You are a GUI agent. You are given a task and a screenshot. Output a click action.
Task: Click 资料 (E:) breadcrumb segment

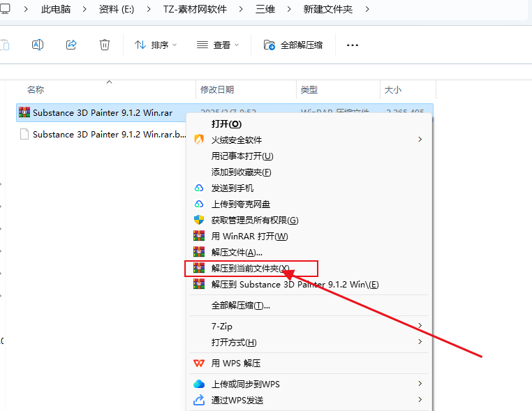coord(117,9)
